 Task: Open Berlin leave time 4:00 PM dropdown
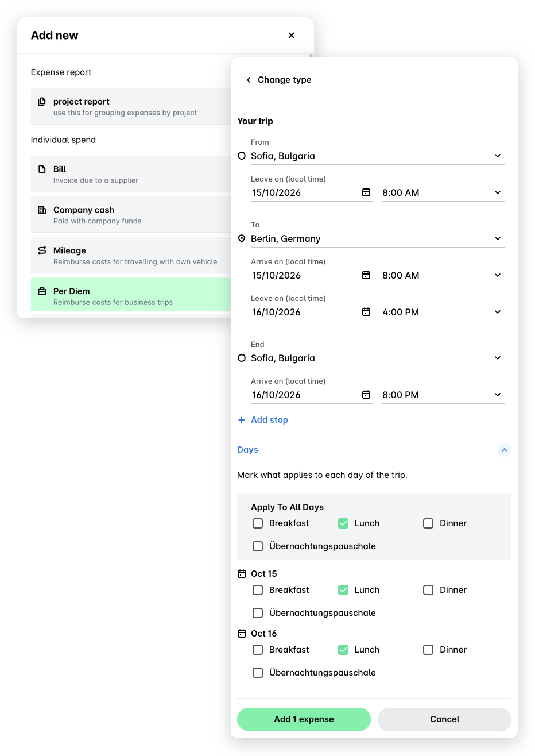tap(443, 312)
